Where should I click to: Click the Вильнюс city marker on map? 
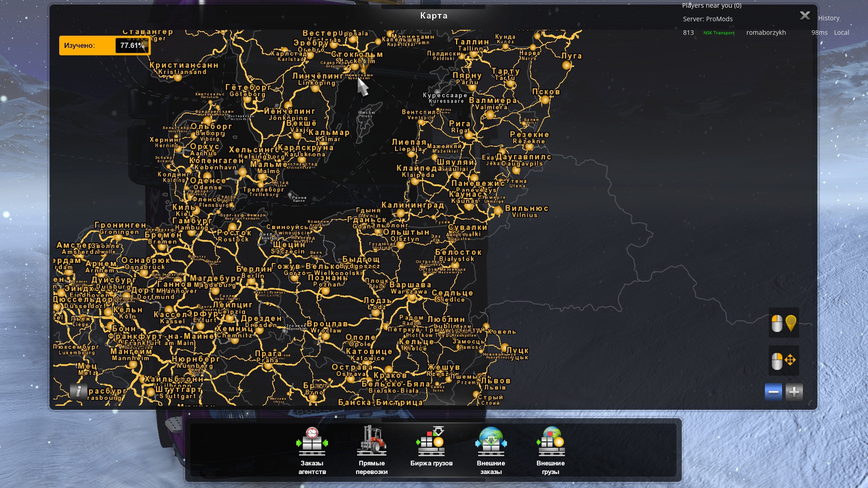(x=498, y=211)
